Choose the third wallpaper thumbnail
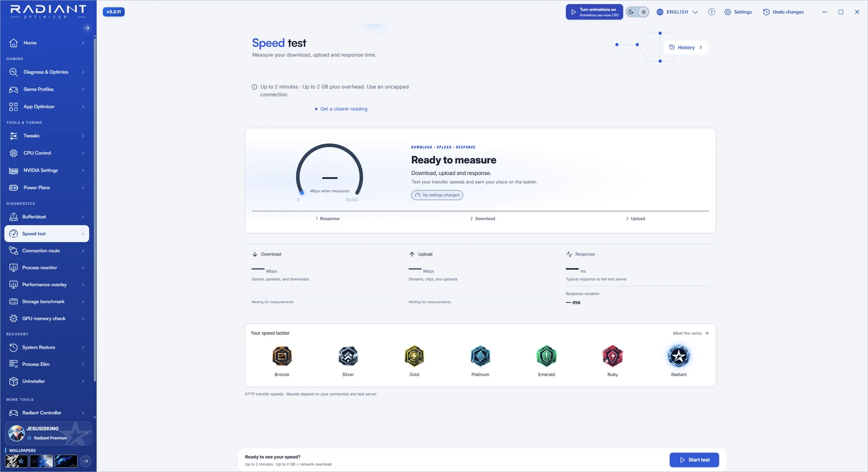This screenshot has height=472, width=868. click(x=66, y=461)
